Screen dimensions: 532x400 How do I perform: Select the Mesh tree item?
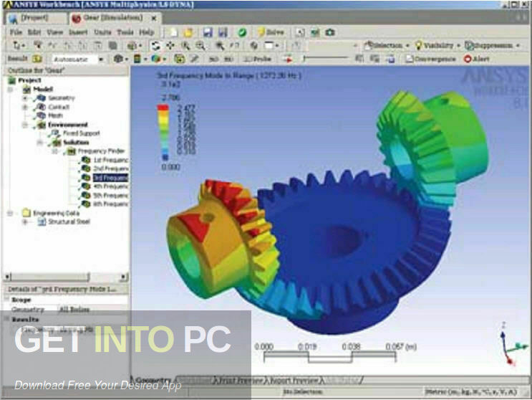[x=55, y=116]
